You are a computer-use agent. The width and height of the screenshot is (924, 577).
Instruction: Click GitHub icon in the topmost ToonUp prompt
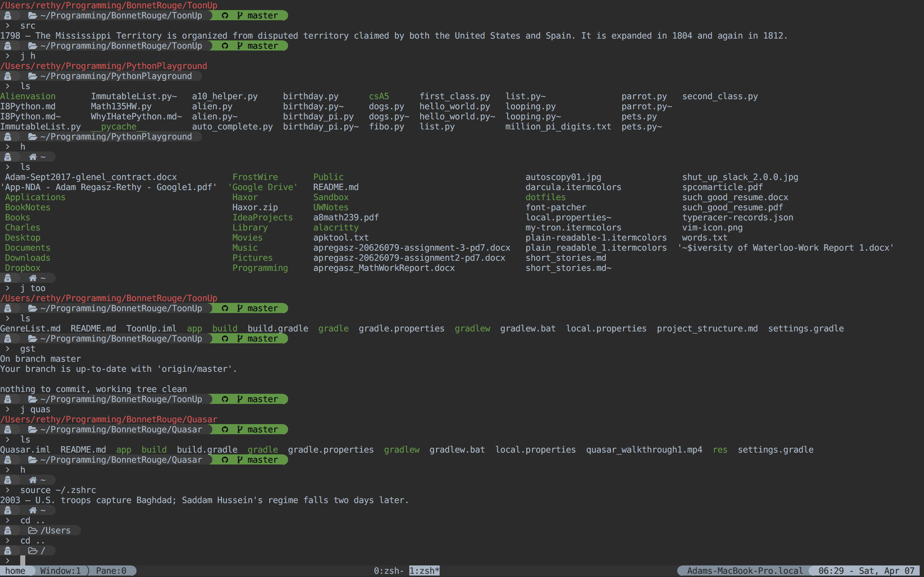click(225, 16)
